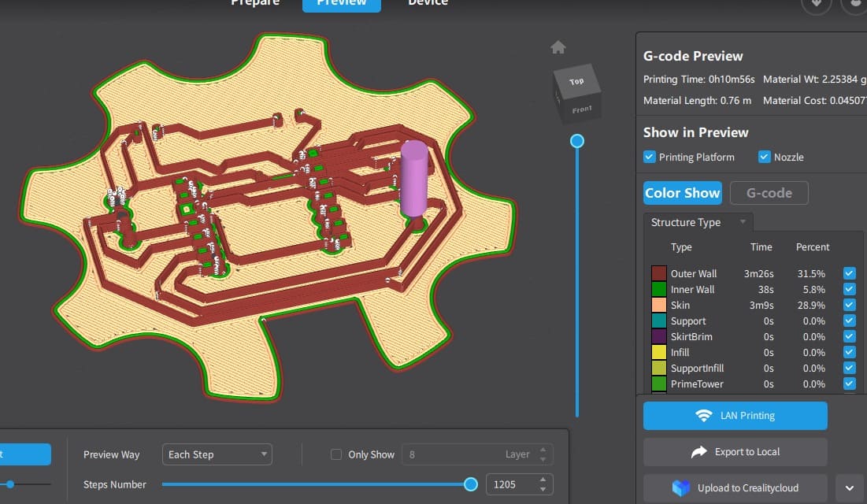Select the Color Show tab
867x504 pixels.
(682, 193)
